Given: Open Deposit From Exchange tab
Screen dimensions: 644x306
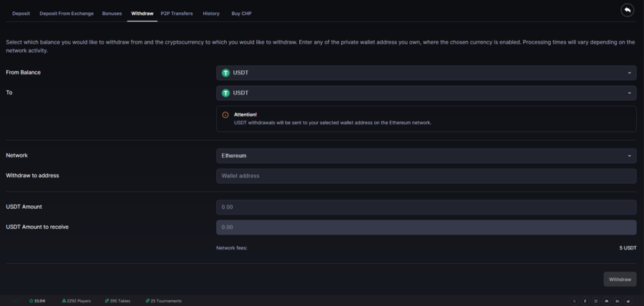Looking at the screenshot, I should click(x=67, y=14).
